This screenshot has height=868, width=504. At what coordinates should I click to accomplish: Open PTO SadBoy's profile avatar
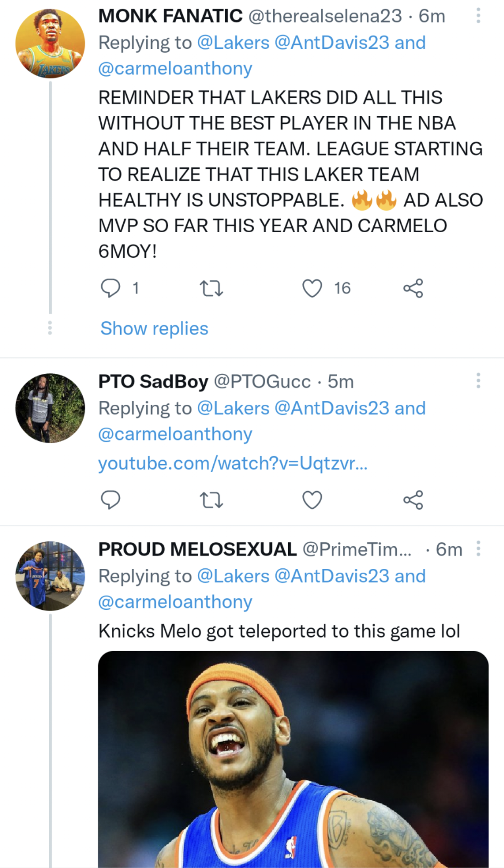coord(50,408)
